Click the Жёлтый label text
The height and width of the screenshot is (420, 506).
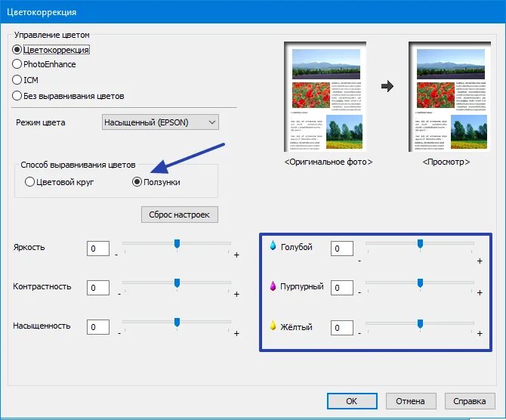(296, 327)
